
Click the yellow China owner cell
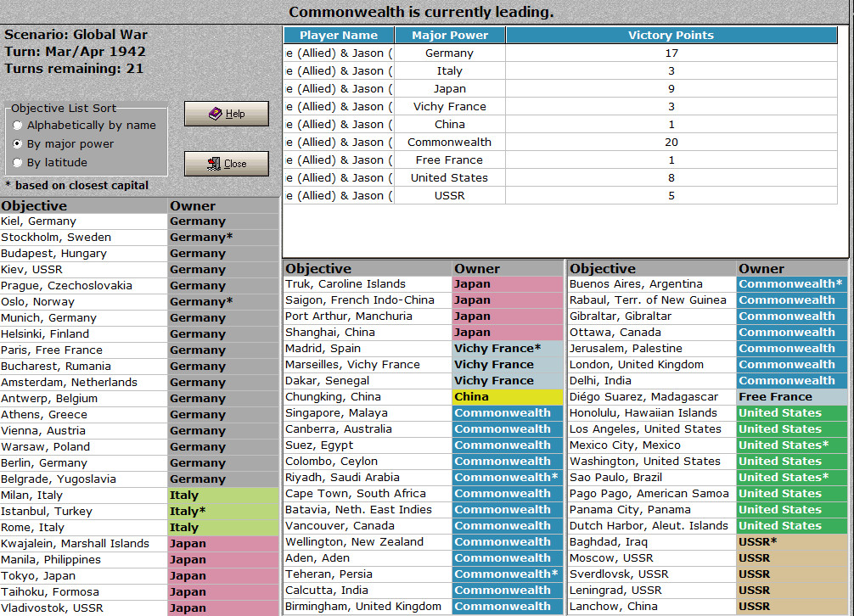[508, 397]
